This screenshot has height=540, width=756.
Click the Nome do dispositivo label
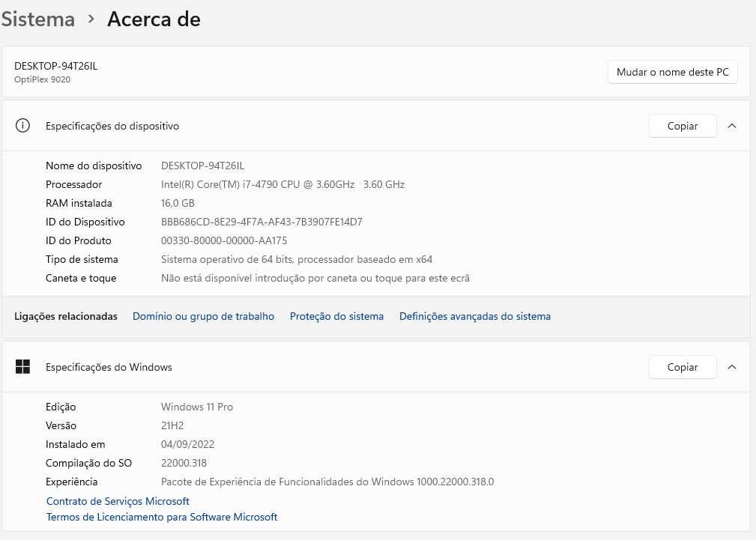(94, 166)
